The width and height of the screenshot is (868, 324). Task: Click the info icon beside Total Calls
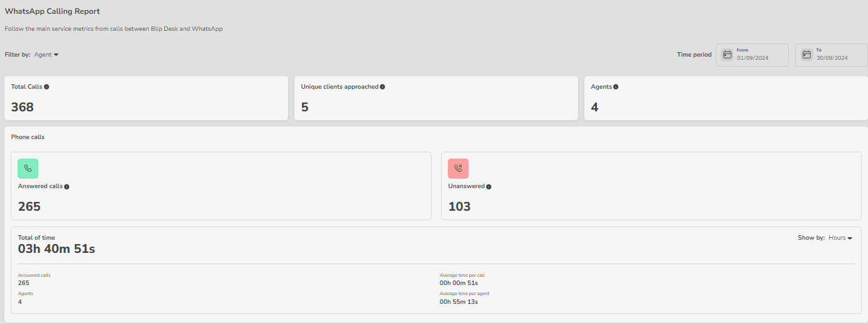[x=47, y=87]
